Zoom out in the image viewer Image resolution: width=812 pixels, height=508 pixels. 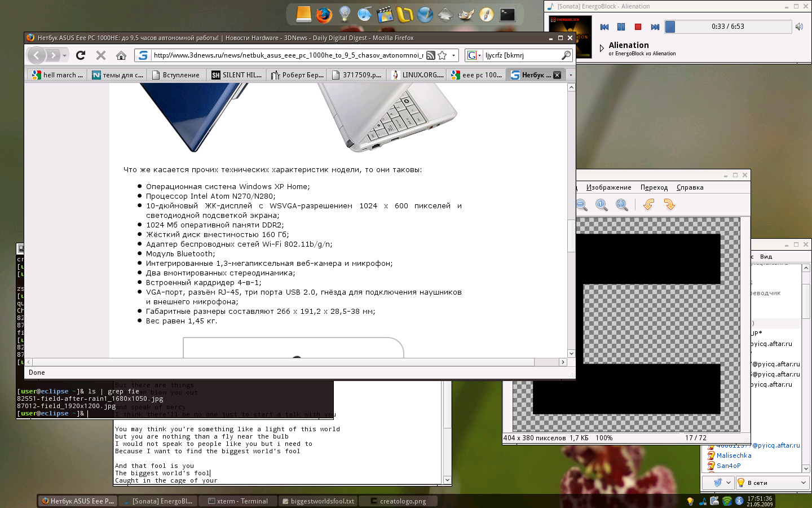pos(582,205)
